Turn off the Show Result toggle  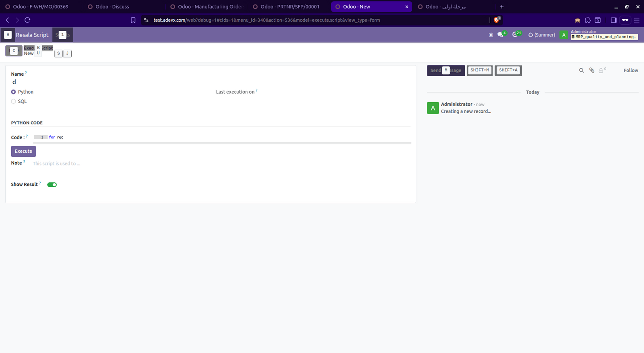coord(52,185)
